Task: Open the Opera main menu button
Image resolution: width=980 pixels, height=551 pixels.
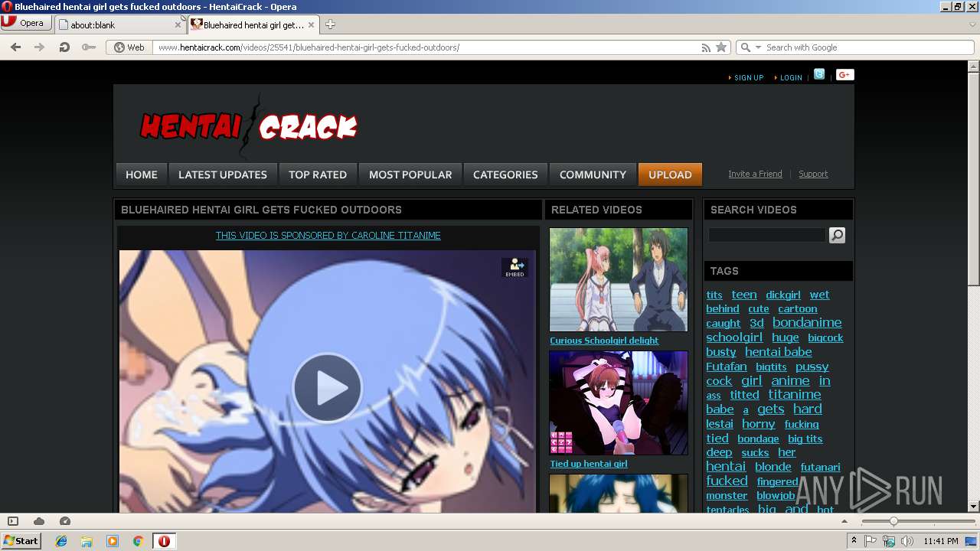Action: pos(26,23)
